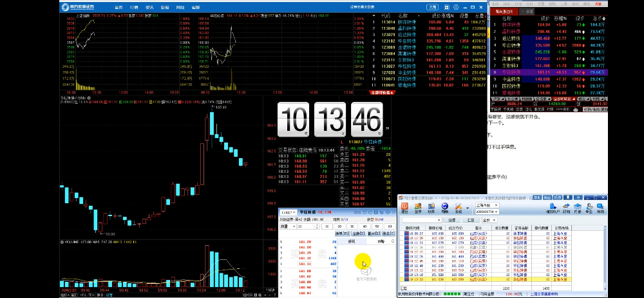Open the 数据 menu in the main window
Image resolution: width=644 pixels, height=298 pixels.
pyautogui.click(x=165, y=7)
